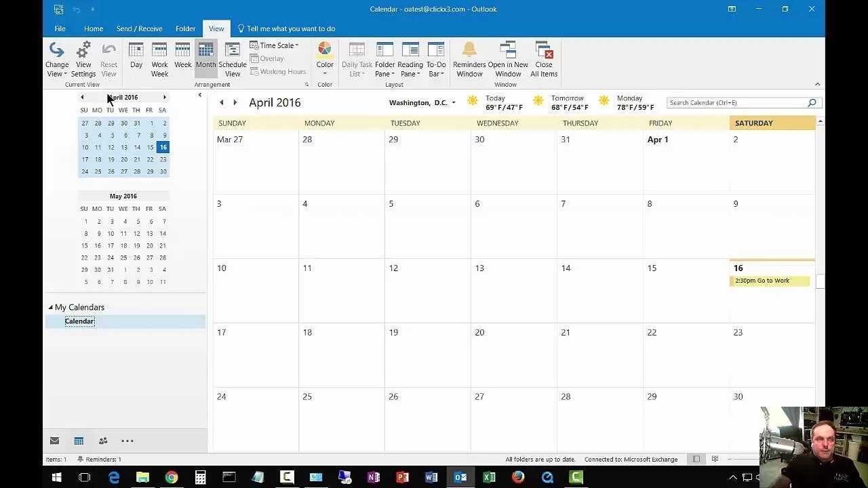Go forward one month in main calendar
Image resolution: width=868 pixels, height=488 pixels.
coord(235,102)
